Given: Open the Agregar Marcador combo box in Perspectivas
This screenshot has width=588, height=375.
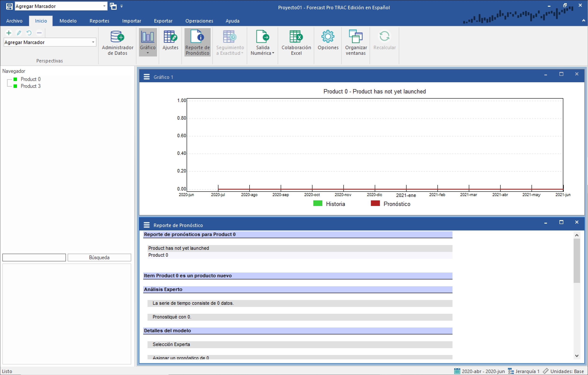Looking at the screenshot, I should point(93,42).
